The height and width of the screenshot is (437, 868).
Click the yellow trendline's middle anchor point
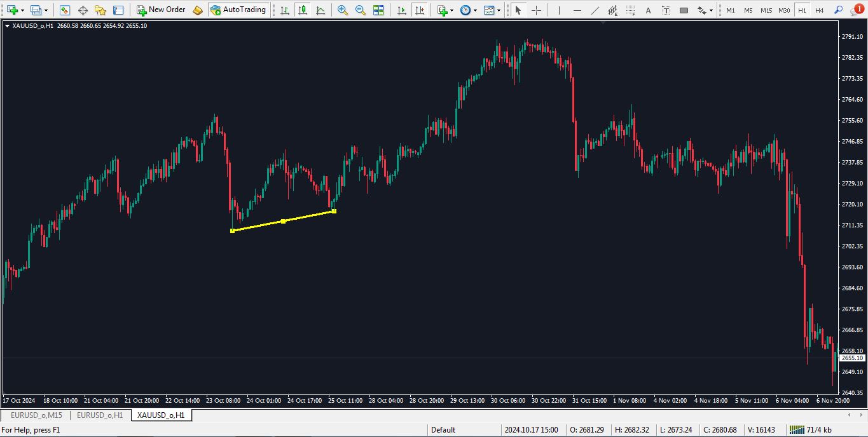coord(283,221)
